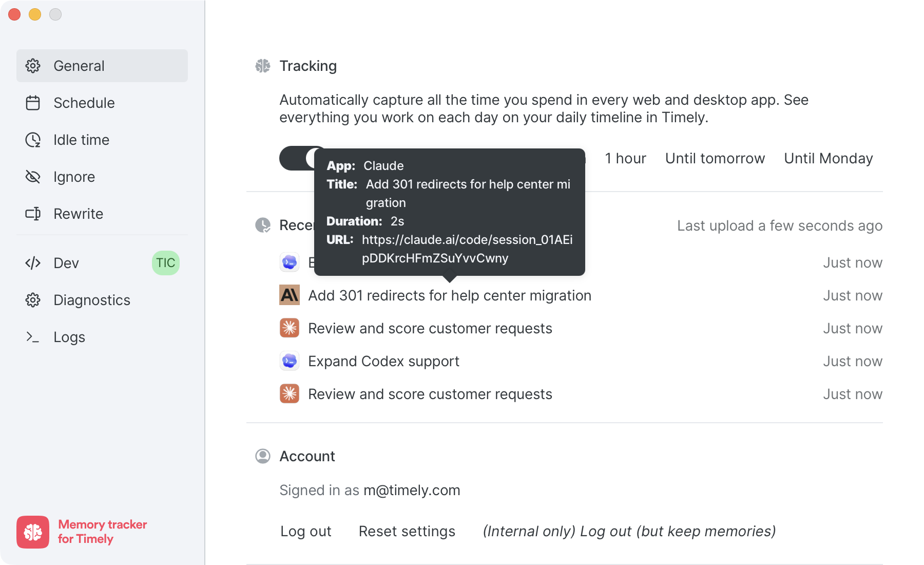
Task: Click Internal only Log out but keep memories
Action: [629, 531]
